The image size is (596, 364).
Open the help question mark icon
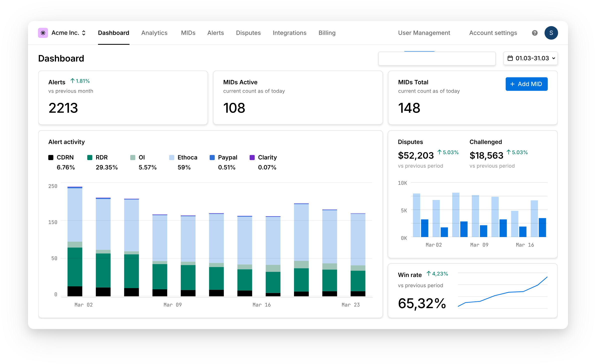[534, 33]
